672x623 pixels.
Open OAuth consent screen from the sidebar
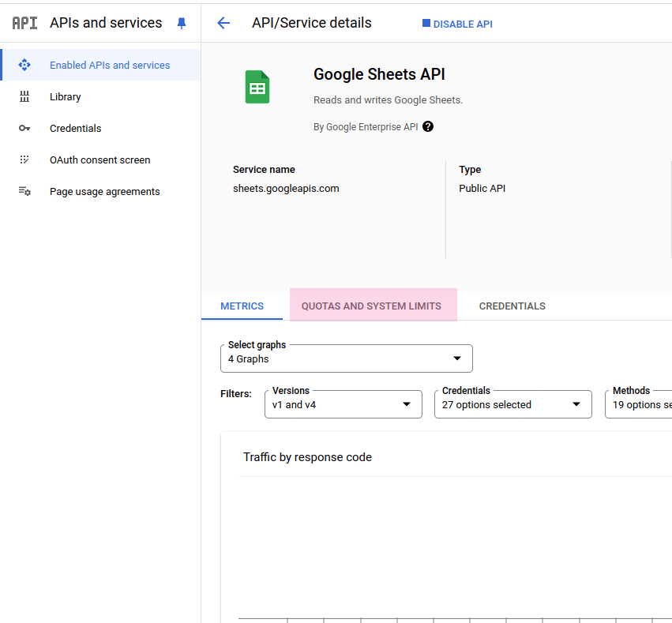click(99, 160)
